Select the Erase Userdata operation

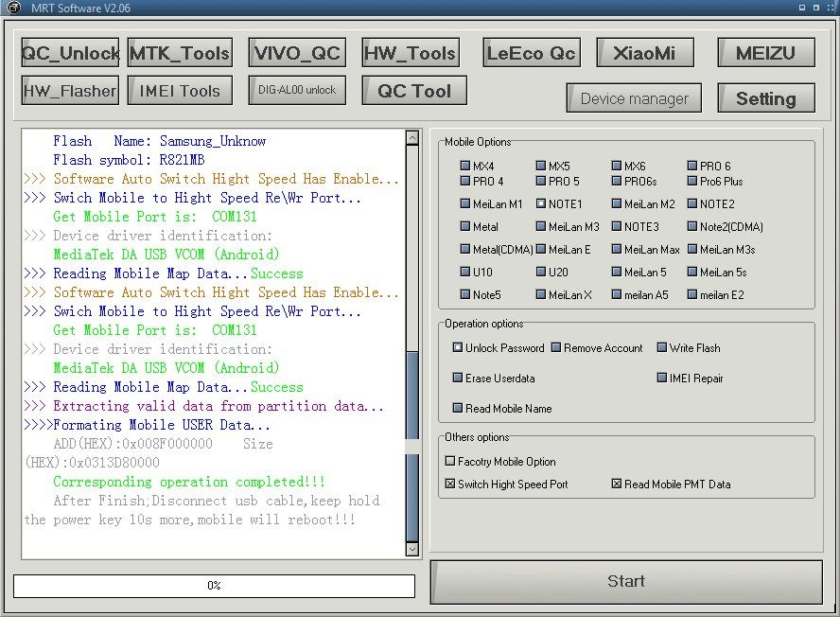[x=458, y=378]
